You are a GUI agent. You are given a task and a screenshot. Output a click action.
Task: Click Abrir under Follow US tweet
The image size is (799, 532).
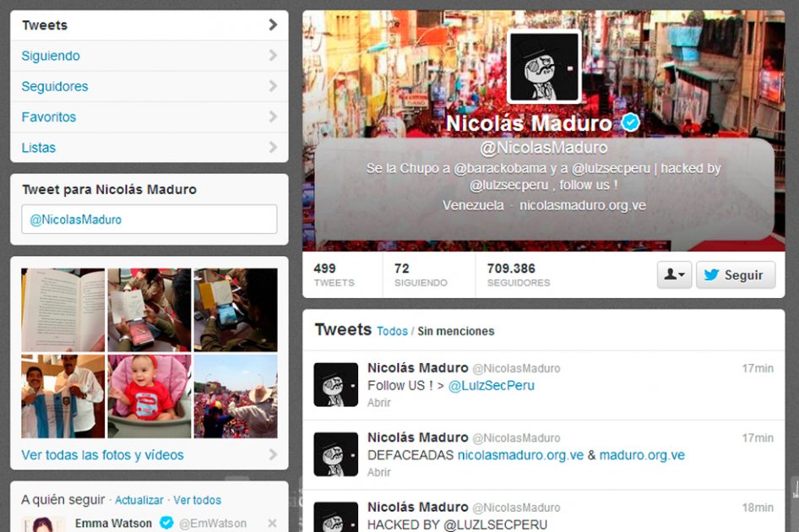click(x=378, y=403)
